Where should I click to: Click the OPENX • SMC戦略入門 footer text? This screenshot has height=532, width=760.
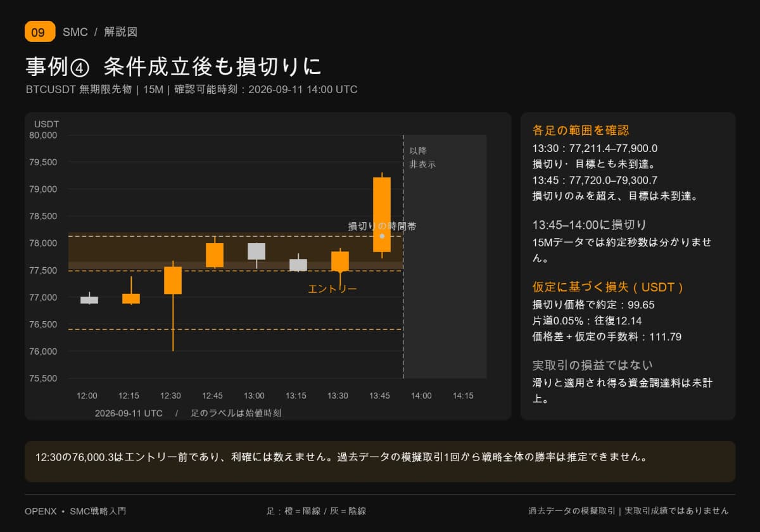[75, 511]
